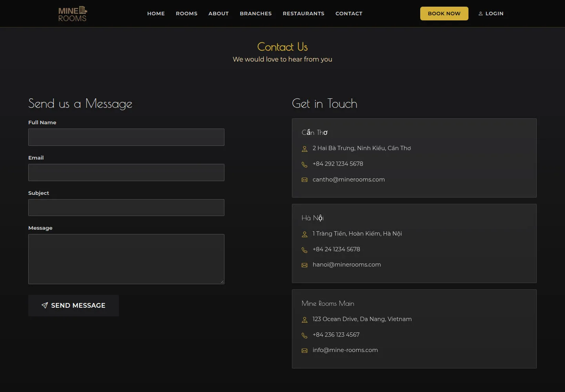Click the location icon for Hà Nội address
This screenshot has height=392, width=565.
(x=304, y=234)
